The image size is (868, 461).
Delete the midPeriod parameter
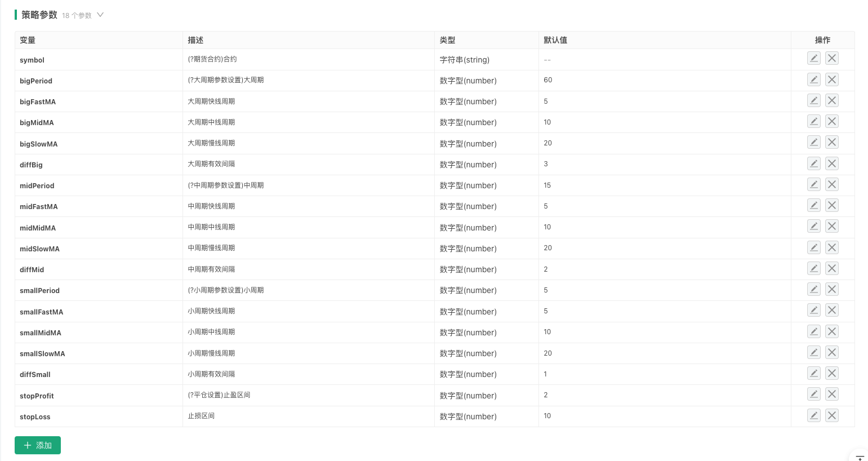point(832,184)
